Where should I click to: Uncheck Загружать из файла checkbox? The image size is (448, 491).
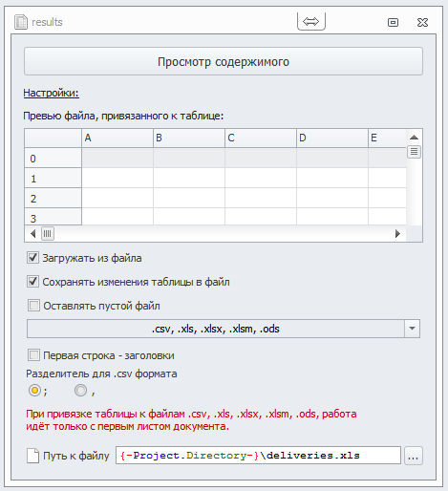click(32, 258)
